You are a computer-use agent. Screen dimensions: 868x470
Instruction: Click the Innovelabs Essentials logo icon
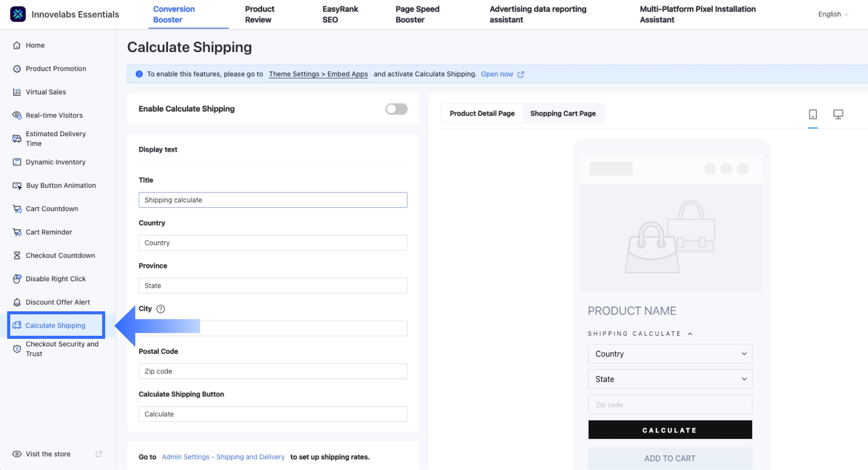point(18,14)
